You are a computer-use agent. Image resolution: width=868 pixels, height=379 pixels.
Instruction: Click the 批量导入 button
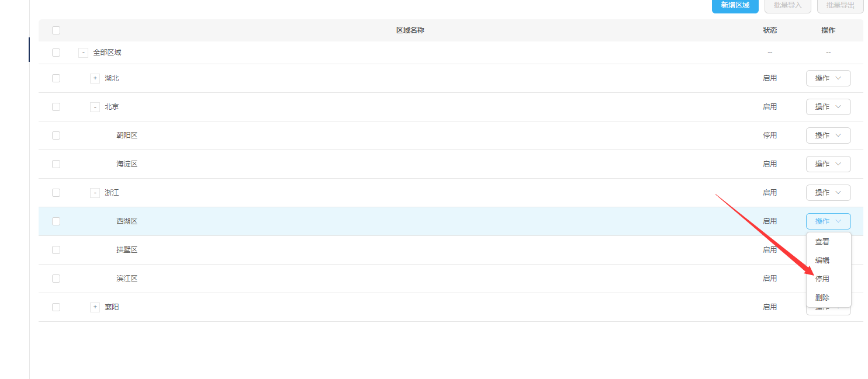786,5
